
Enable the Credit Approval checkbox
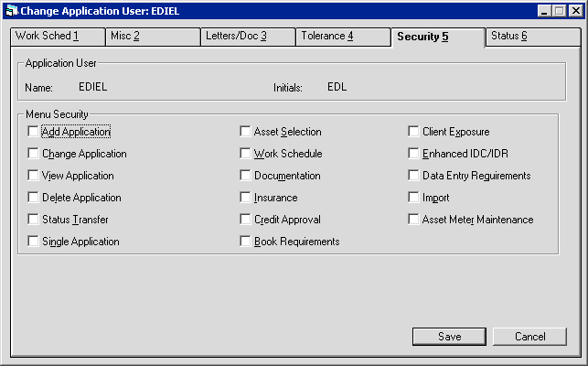click(x=245, y=220)
